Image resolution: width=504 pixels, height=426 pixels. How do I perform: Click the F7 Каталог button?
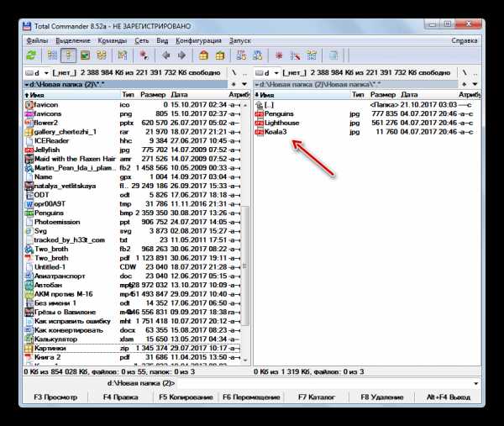pyautogui.click(x=317, y=397)
